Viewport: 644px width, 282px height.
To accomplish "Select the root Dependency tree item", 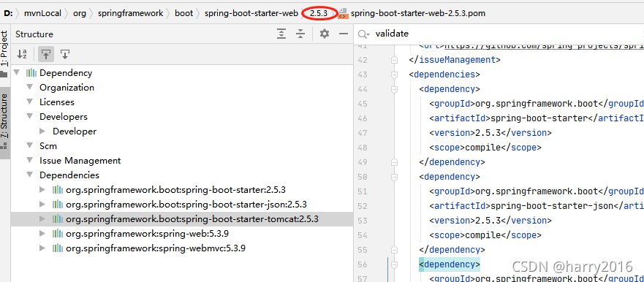I will tap(66, 73).
